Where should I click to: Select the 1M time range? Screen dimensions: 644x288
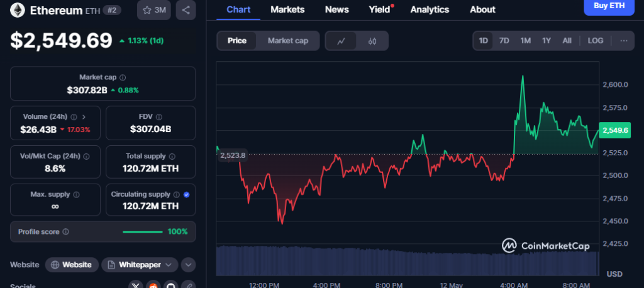(x=525, y=41)
